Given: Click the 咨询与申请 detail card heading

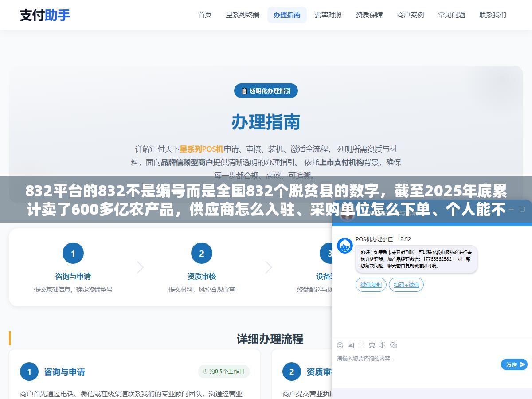Looking at the screenshot, I should (64, 372).
